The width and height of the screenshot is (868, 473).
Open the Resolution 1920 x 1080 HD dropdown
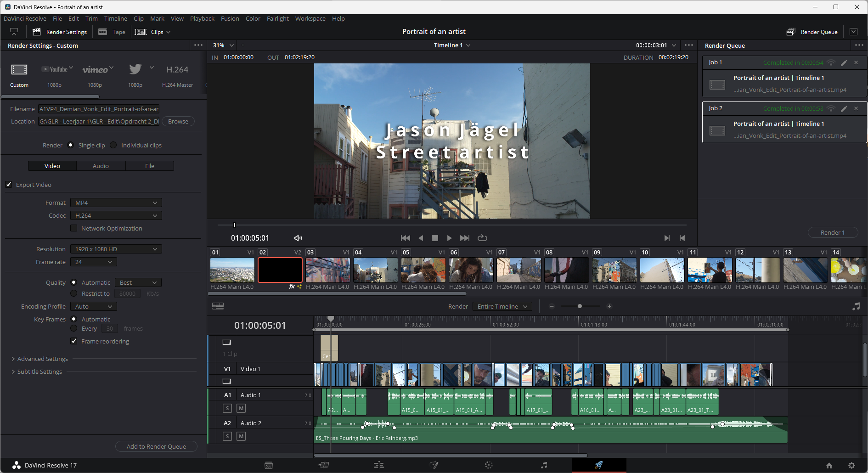[x=116, y=249]
